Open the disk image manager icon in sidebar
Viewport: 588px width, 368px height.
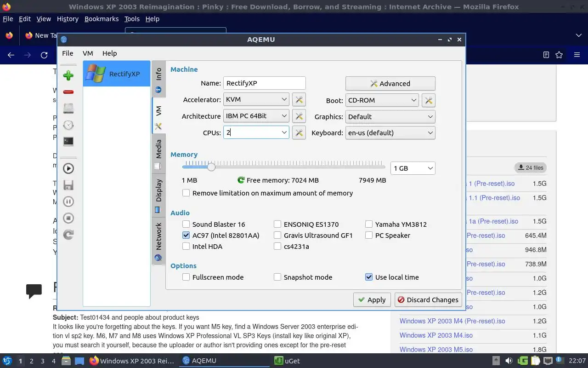(x=68, y=109)
